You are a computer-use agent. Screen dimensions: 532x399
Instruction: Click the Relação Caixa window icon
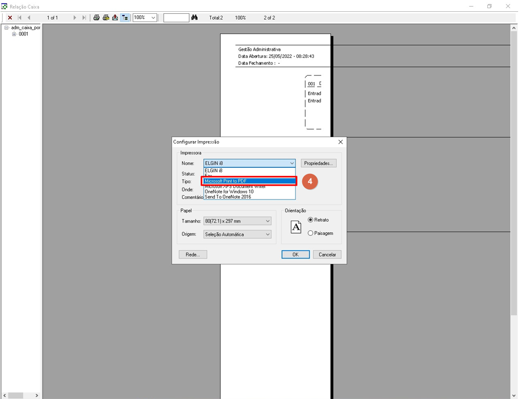point(5,7)
